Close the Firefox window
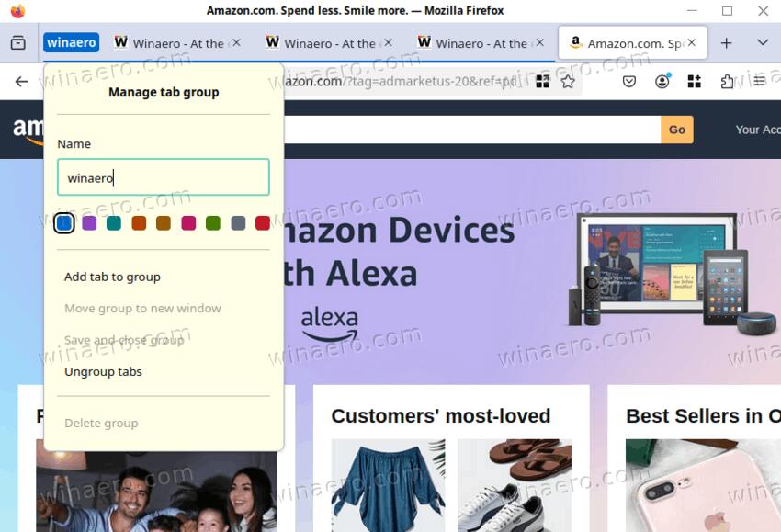This screenshot has width=781, height=532. point(763,10)
